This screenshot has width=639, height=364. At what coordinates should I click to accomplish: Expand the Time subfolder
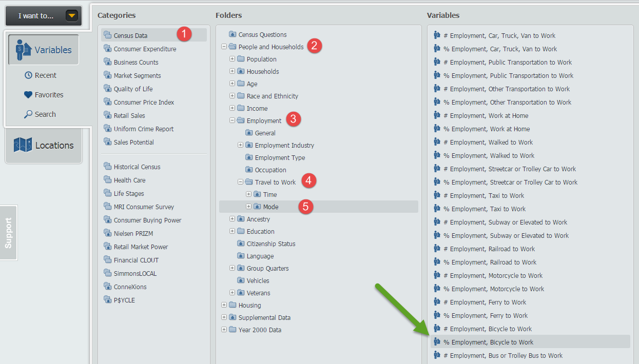click(248, 194)
